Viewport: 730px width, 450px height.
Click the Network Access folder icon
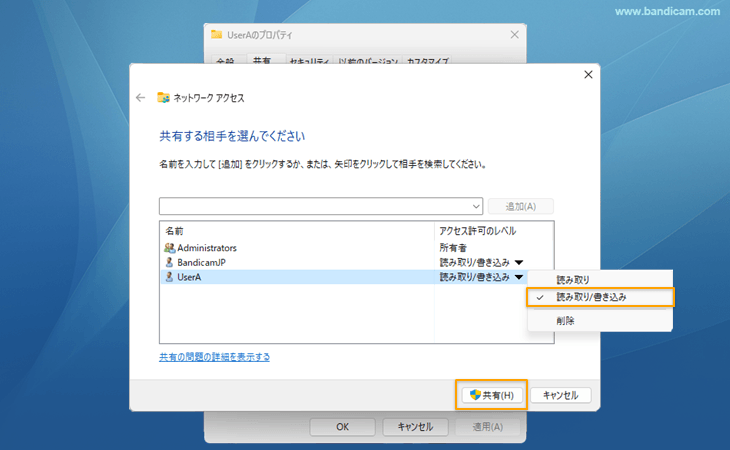click(163, 98)
